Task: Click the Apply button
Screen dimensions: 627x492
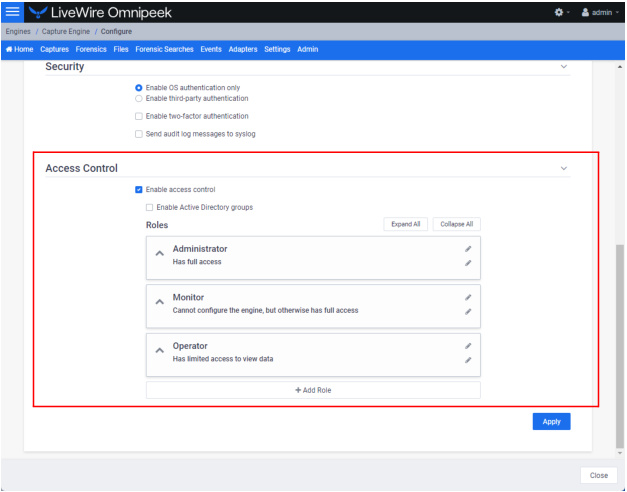Action: click(551, 422)
